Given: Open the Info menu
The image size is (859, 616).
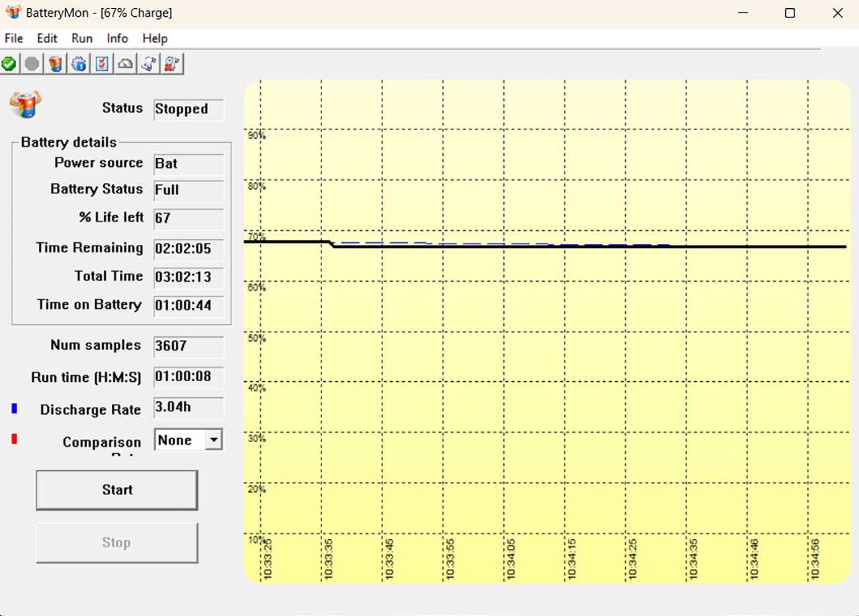Looking at the screenshot, I should point(117,38).
